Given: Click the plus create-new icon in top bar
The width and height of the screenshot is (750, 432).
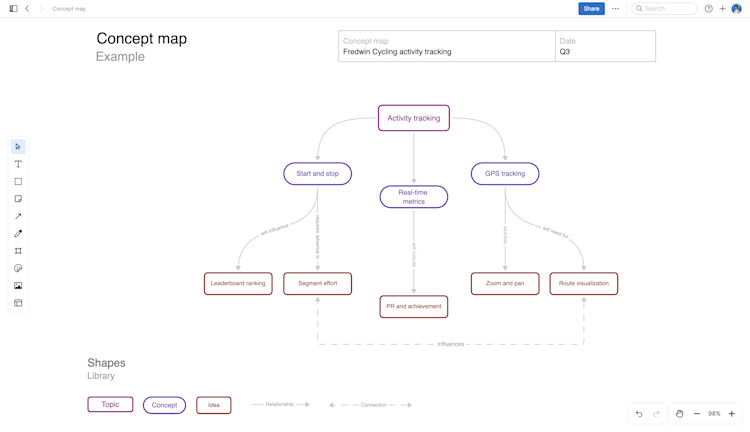Looking at the screenshot, I should pyautogui.click(x=722, y=9).
